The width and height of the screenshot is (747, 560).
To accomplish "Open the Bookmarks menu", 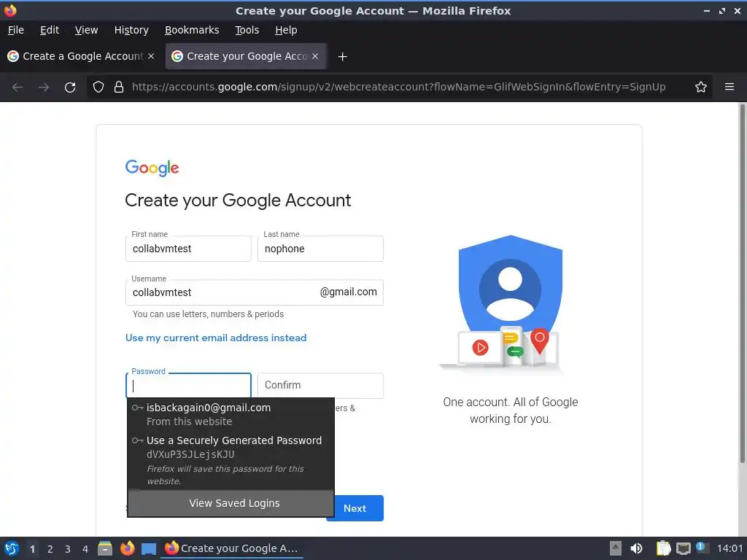I will [192, 30].
